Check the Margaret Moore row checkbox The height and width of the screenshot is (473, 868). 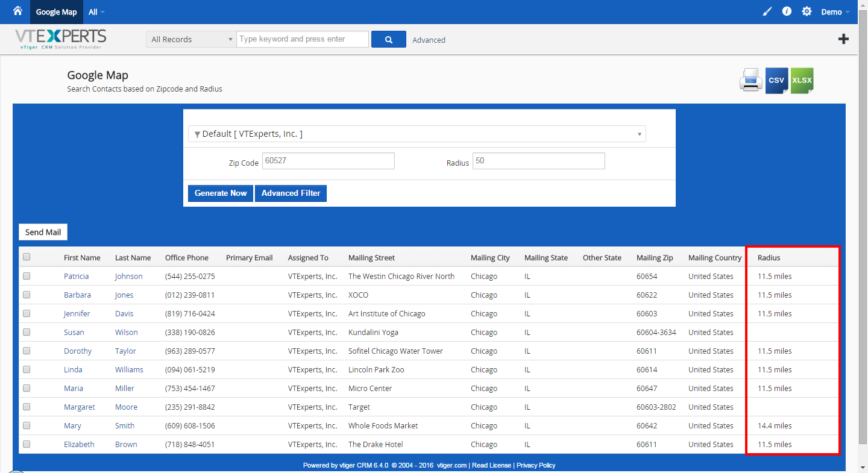coord(27,407)
